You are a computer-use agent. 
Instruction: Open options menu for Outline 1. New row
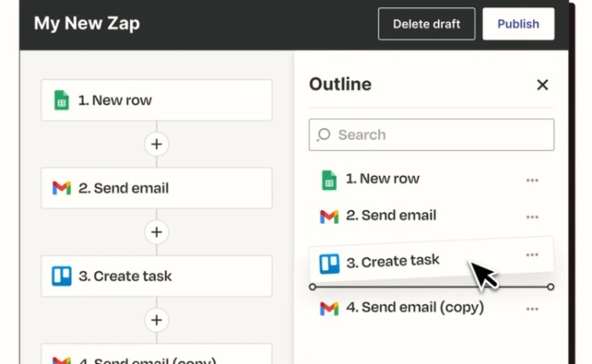[533, 180]
